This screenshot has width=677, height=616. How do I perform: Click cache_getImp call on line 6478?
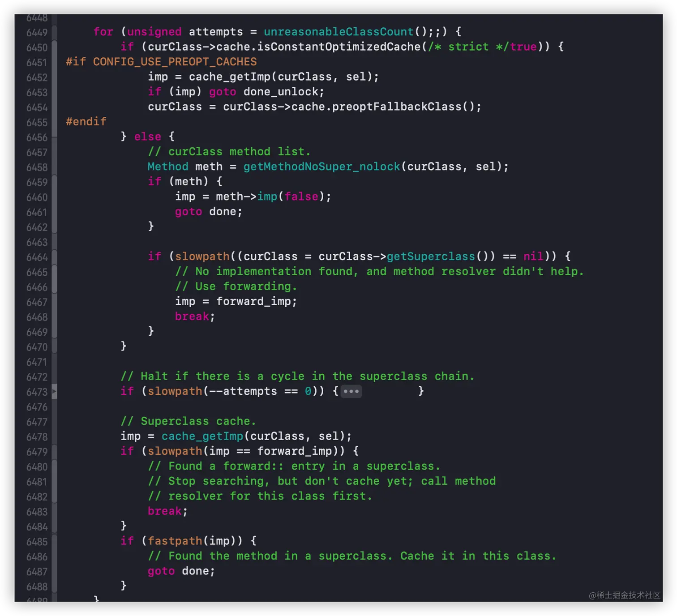202,436
